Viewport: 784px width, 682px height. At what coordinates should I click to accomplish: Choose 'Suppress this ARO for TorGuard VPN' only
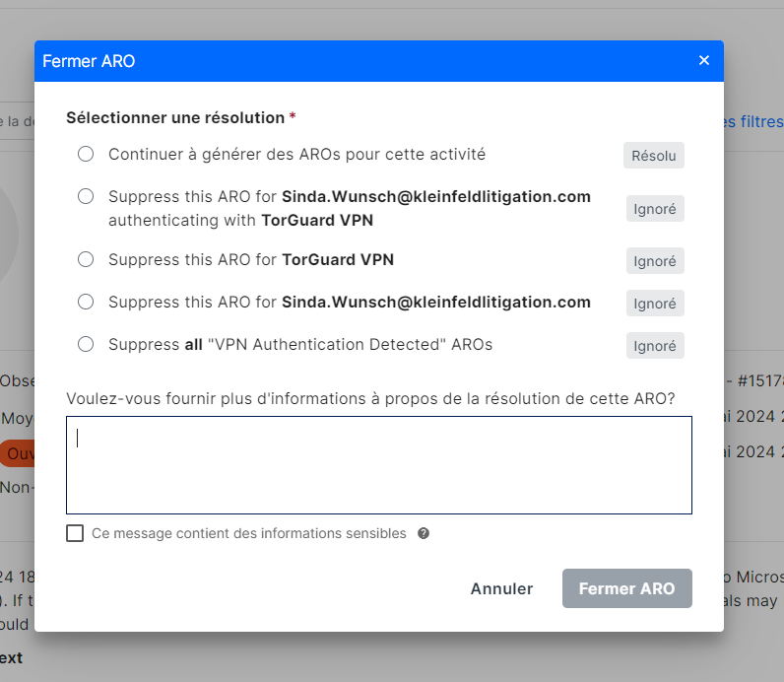tap(86, 259)
